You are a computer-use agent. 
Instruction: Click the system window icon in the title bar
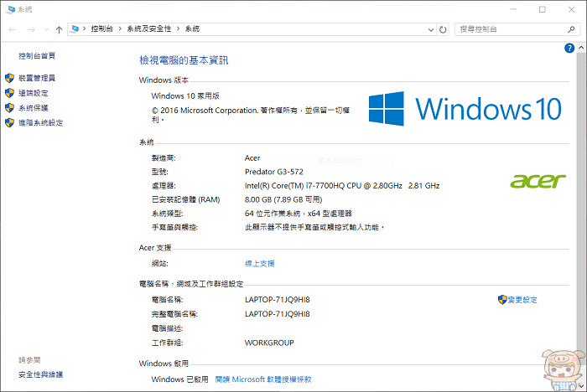click(10, 9)
